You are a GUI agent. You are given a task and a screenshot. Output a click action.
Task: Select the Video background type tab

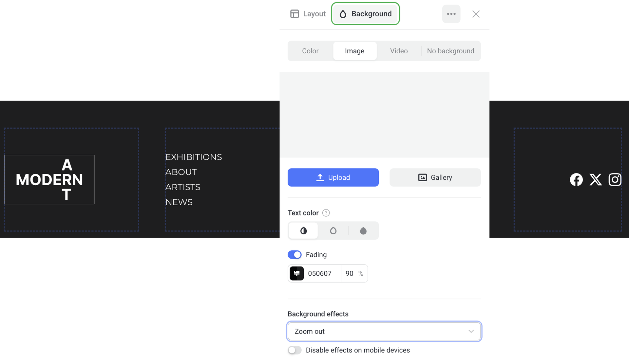(x=399, y=51)
